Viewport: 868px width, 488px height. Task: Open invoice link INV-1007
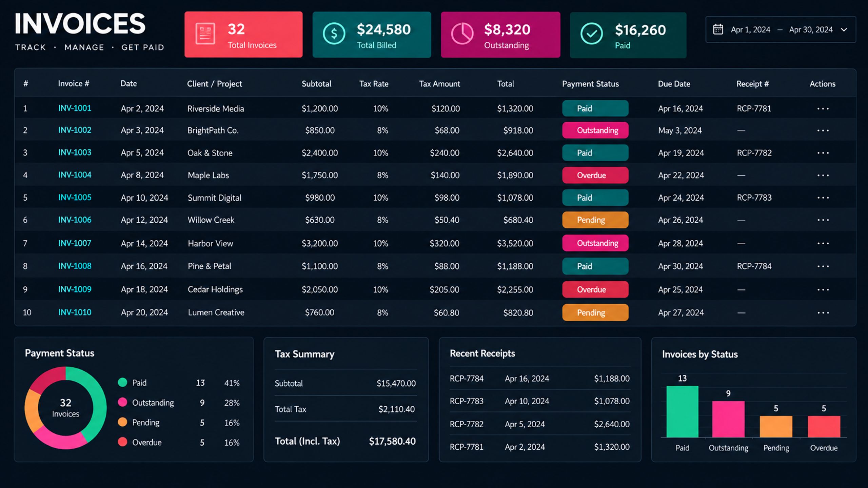[x=75, y=243]
